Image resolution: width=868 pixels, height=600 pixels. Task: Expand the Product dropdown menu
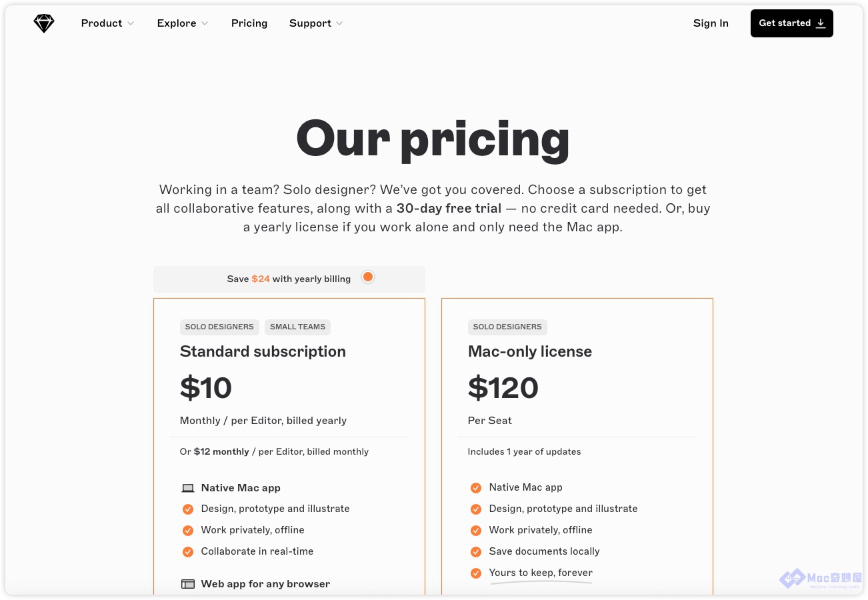point(107,23)
